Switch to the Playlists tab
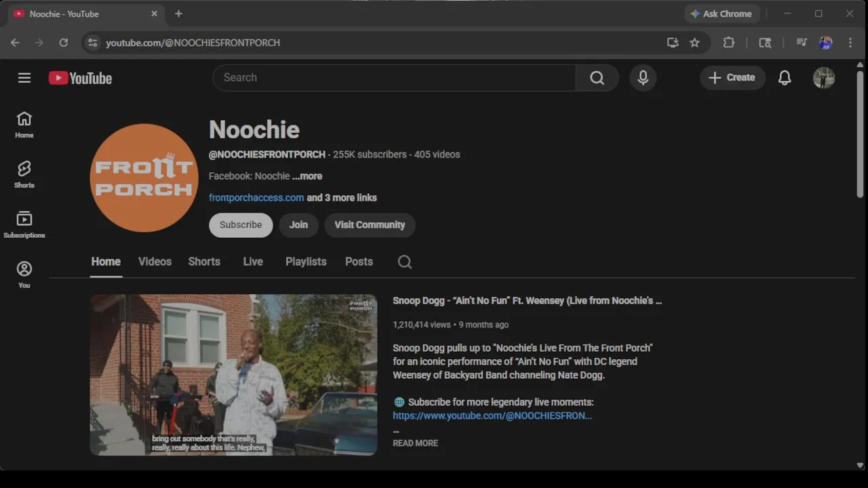Image resolution: width=868 pixels, height=488 pixels. (306, 262)
